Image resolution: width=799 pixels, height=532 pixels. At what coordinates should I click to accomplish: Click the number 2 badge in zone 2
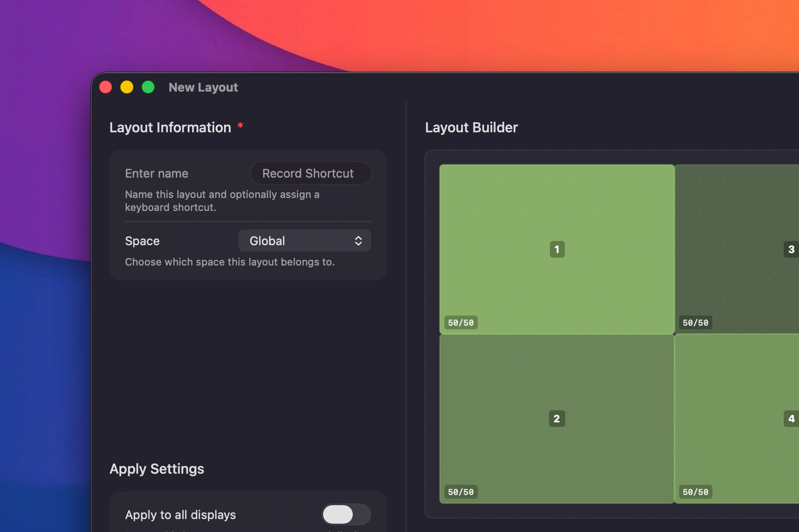click(557, 419)
